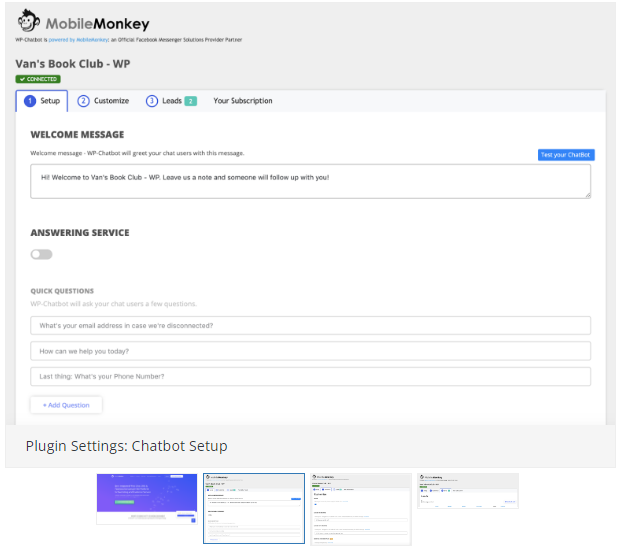
Task: Click the ANSWERING SERVICE heading
Action: click(x=80, y=233)
